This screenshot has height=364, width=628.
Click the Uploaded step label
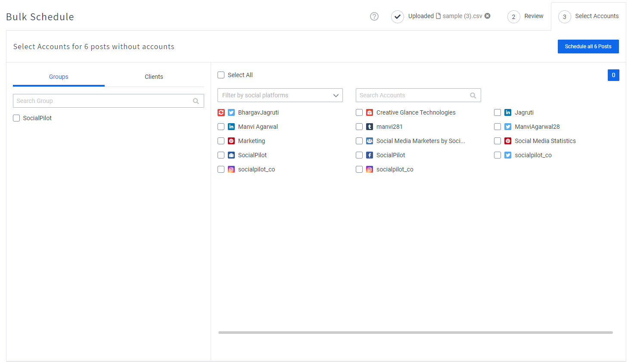[x=421, y=16]
